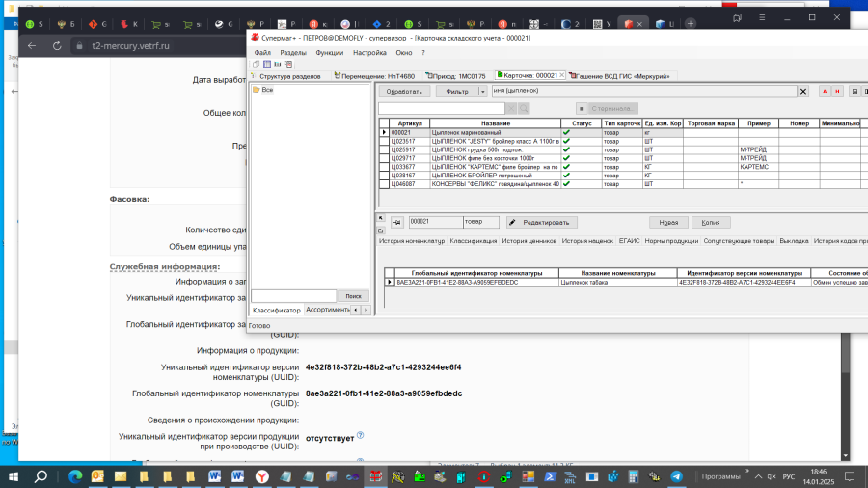868x488 pixels.
Task: Click the speaker volume icon in the system tray
Action: [772, 476]
